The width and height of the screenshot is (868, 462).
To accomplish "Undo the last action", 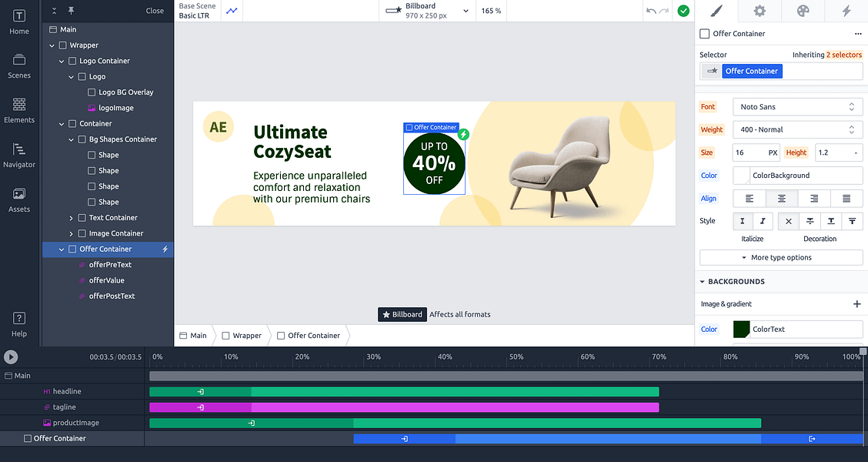I will point(651,11).
